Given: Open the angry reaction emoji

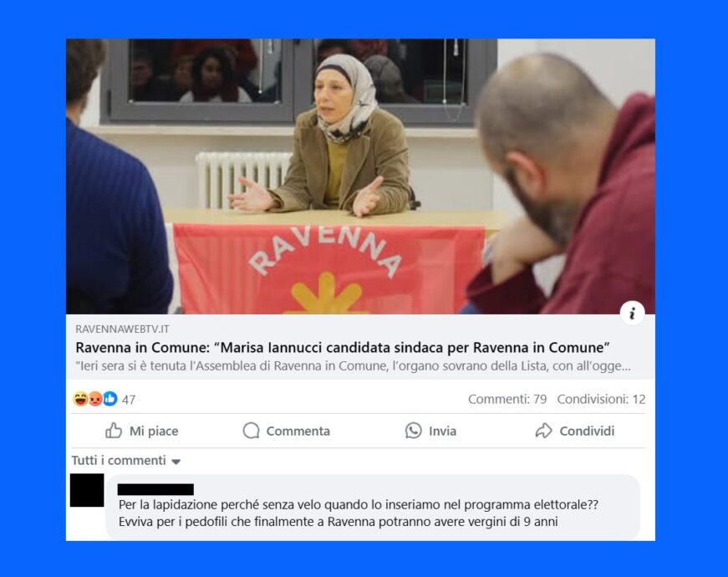Looking at the screenshot, I should click(x=95, y=399).
